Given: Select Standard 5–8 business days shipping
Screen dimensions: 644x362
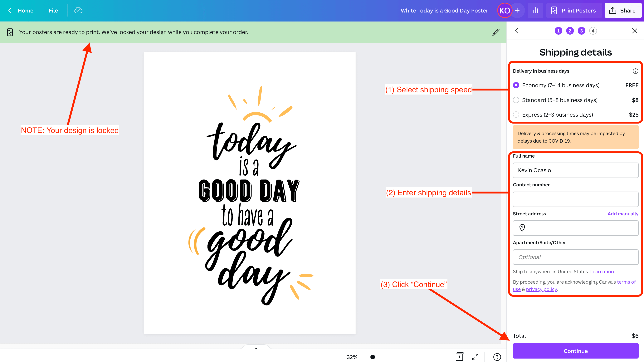Looking at the screenshot, I should pyautogui.click(x=516, y=100).
